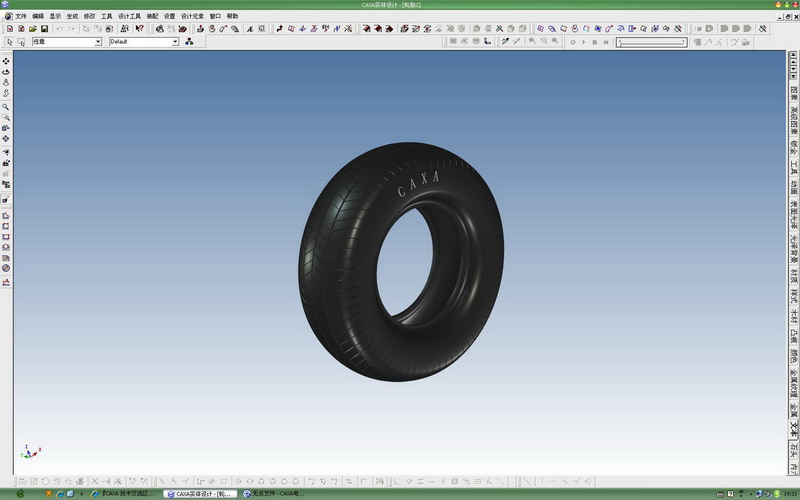Open the 文本 catalog tab
This screenshot has width=800, height=500.
(793, 427)
